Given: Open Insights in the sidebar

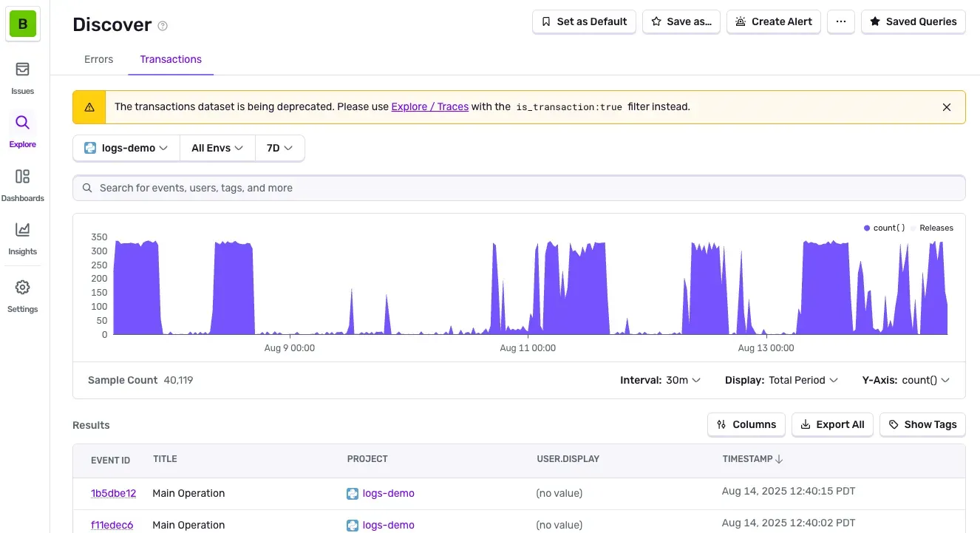Looking at the screenshot, I should click(23, 238).
